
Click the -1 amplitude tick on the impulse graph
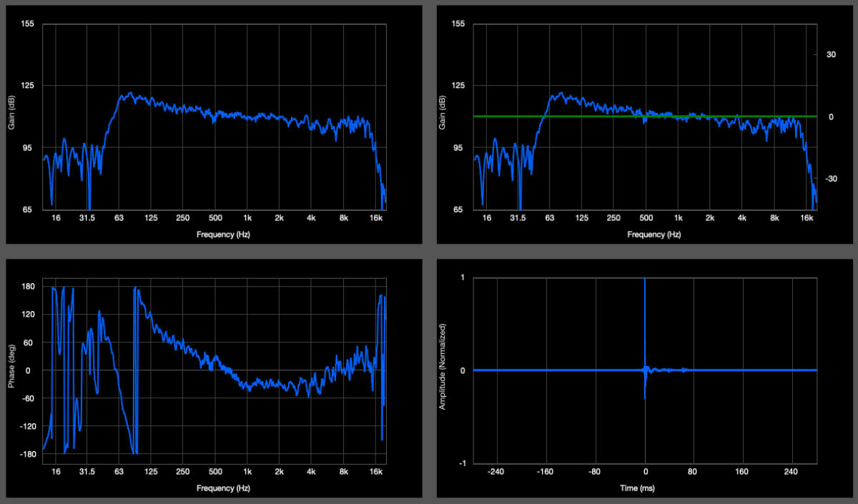460,463
